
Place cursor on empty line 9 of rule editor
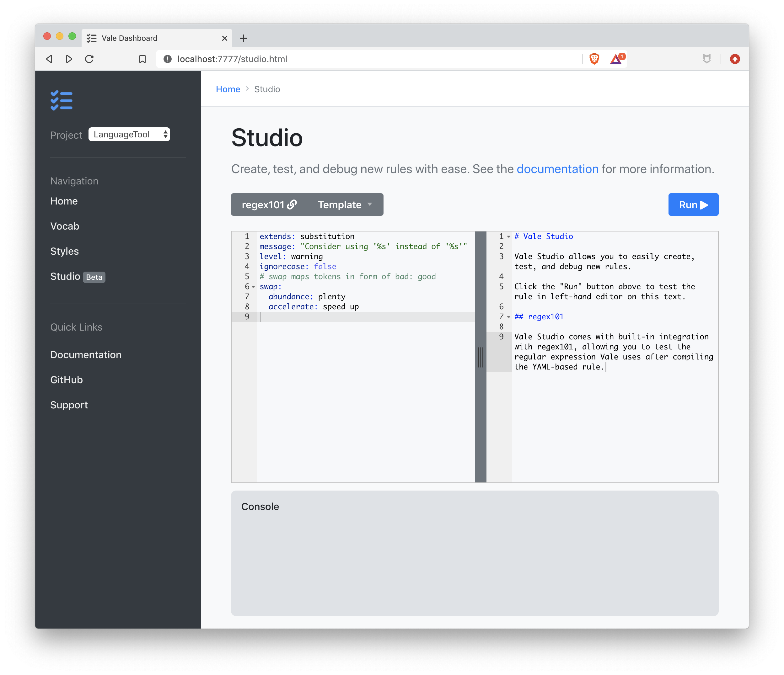pyautogui.click(x=366, y=317)
